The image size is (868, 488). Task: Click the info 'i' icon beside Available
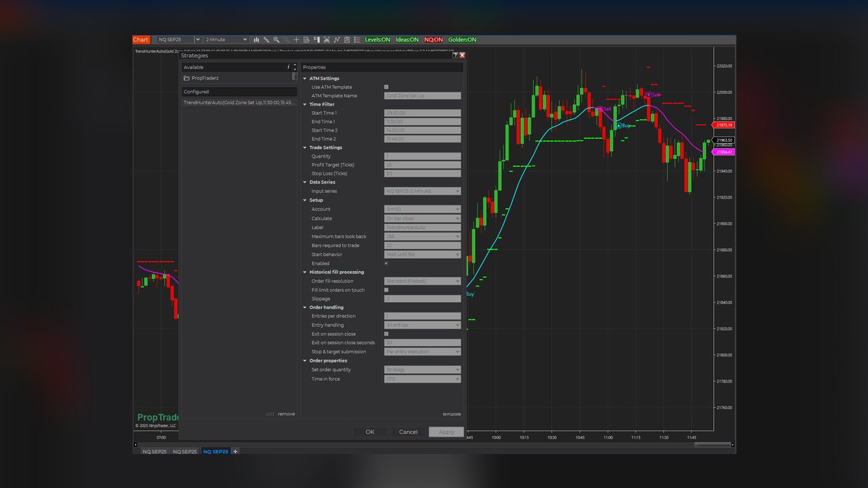289,67
